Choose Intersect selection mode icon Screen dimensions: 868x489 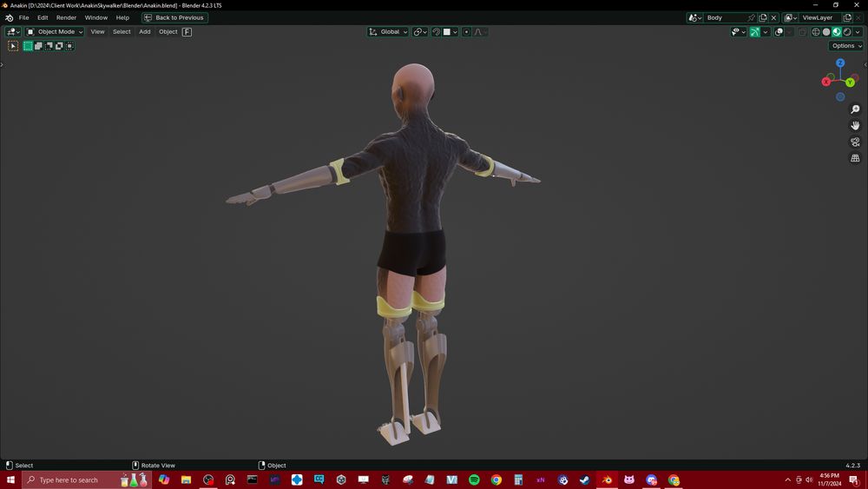pyautogui.click(x=69, y=46)
